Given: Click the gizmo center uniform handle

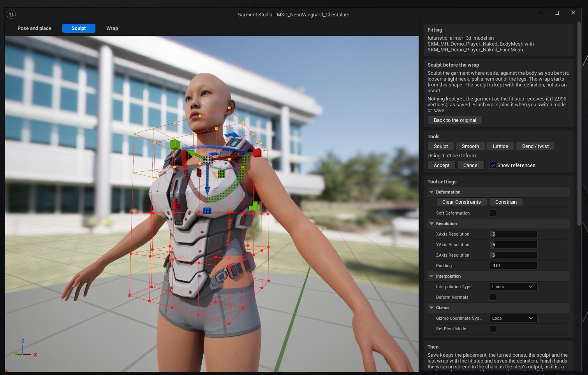Looking at the screenshot, I should point(208,160).
